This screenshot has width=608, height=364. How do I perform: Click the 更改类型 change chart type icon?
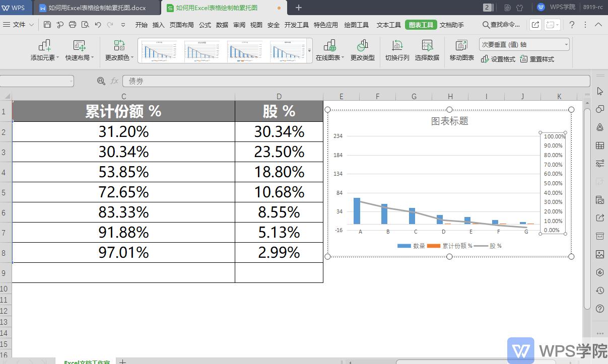pyautogui.click(x=362, y=50)
